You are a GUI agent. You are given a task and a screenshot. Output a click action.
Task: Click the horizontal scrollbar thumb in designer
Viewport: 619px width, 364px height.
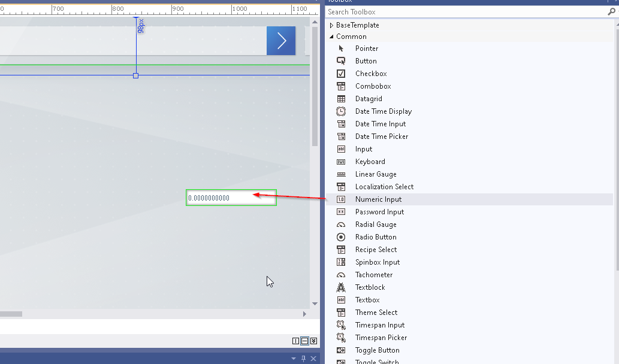(x=11, y=314)
